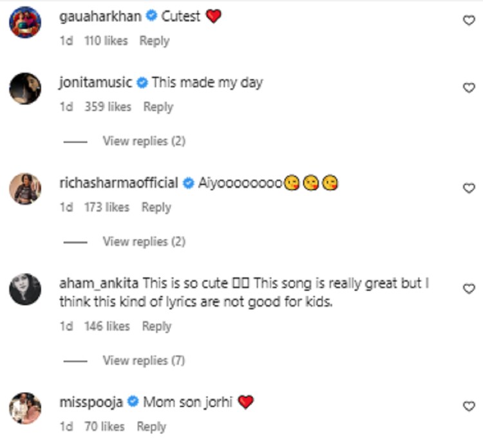Viewport: 483px width, 448px height.
Task: Expand replies under richasharmaofficial's comment
Action: (144, 241)
